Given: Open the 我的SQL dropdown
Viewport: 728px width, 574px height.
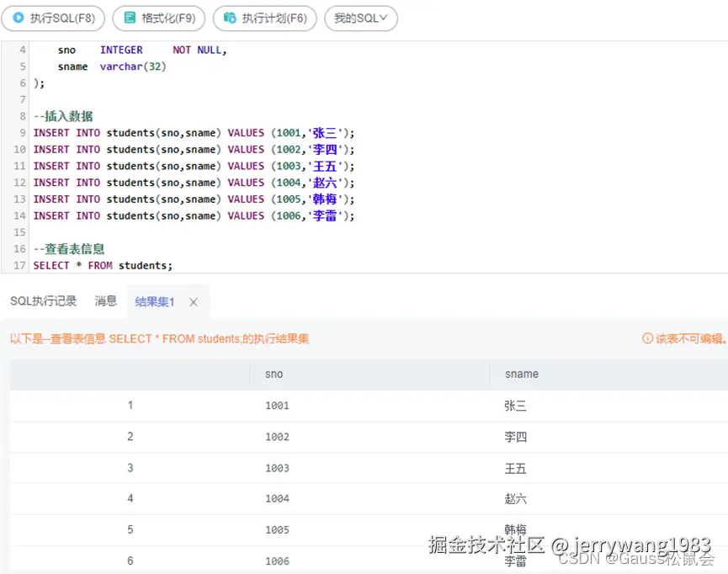Looking at the screenshot, I should pos(361,19).
